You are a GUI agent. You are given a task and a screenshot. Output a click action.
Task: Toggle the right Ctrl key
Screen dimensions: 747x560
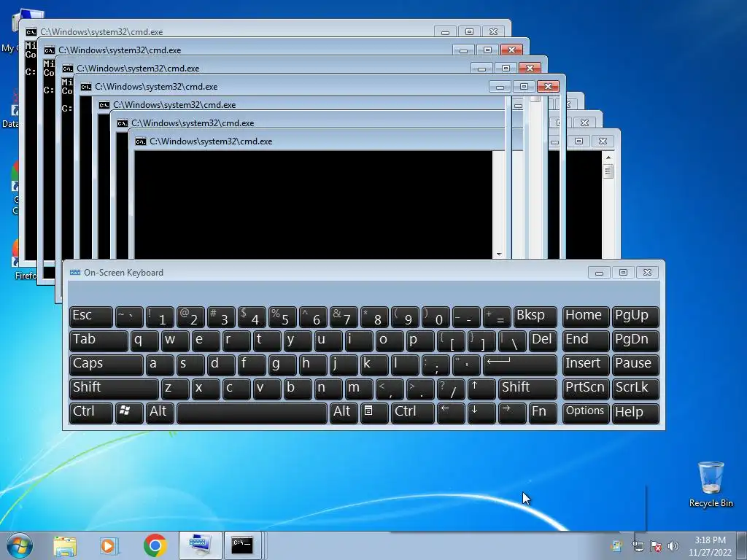[413, 413]
